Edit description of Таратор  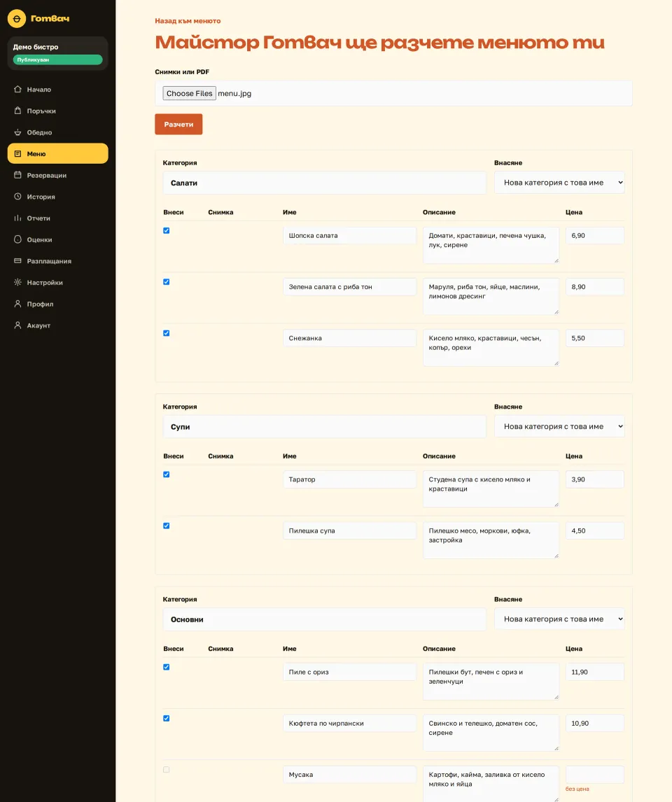491,489
